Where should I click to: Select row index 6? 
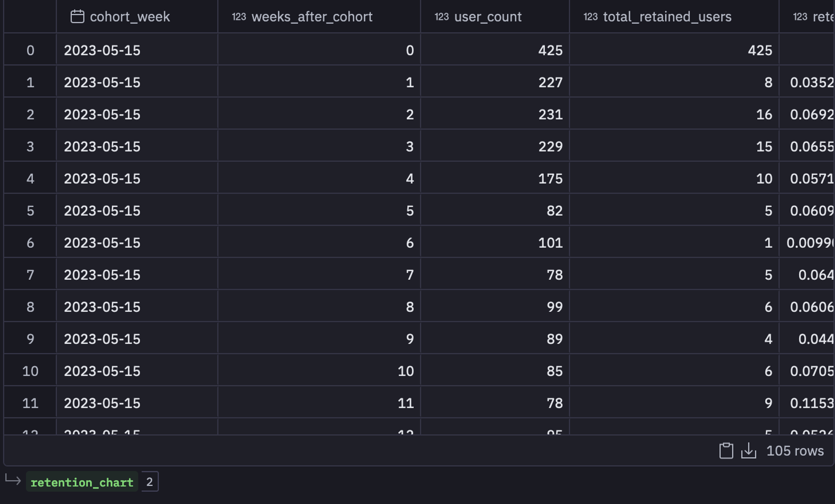[30, 243]
